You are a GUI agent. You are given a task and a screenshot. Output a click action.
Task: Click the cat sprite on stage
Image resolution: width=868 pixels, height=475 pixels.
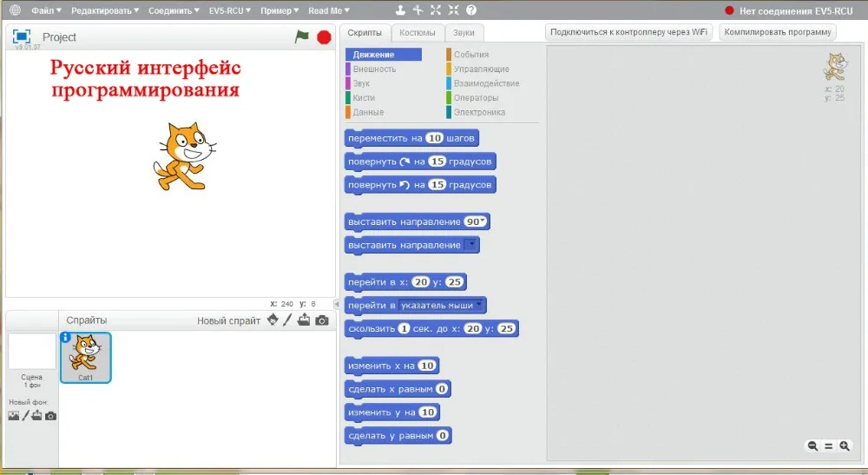pos(184,156)
